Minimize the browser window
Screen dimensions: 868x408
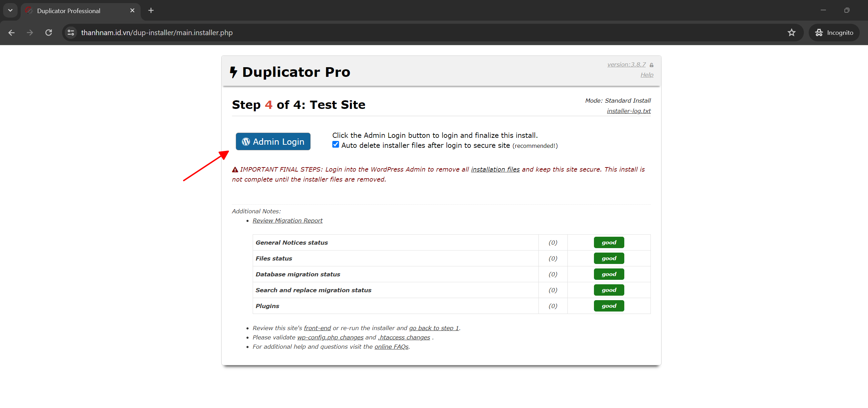[x=823, y=10]
